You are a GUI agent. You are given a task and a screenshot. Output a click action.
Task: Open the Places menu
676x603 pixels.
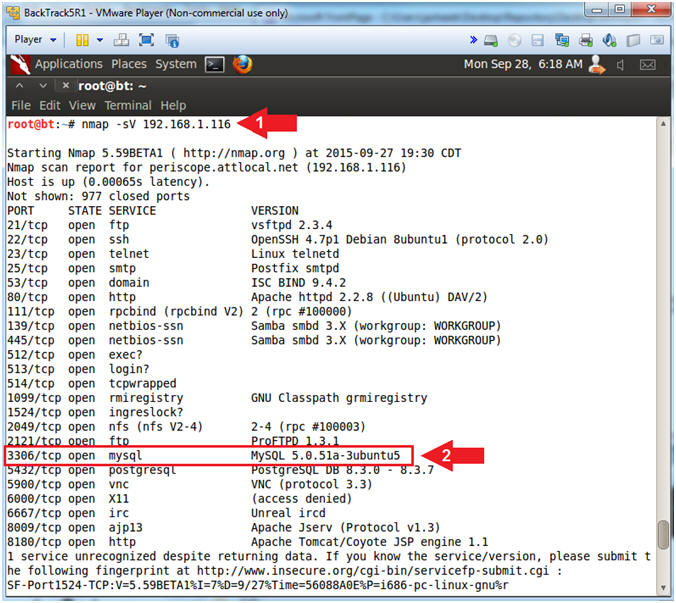[x=129, y=64]
